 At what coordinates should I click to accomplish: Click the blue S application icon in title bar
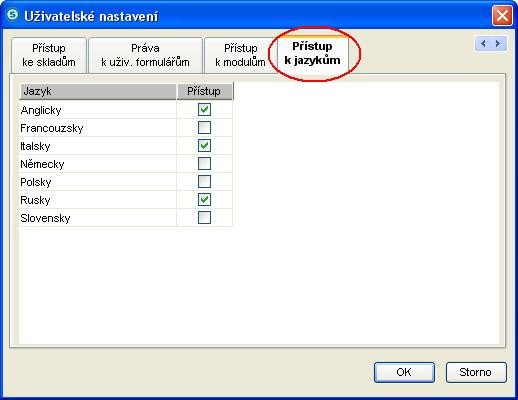(x=13, y=15)
